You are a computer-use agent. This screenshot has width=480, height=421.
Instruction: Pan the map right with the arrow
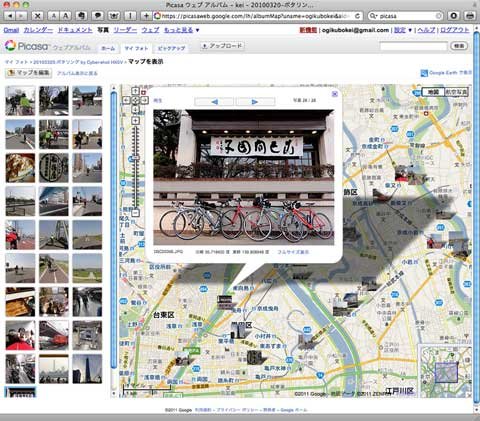[144, 100]
